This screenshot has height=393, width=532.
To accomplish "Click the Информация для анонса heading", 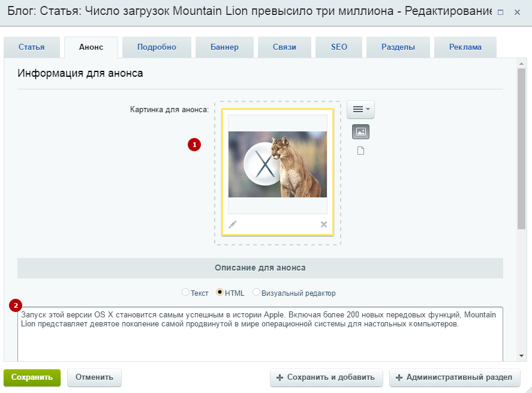I will click(x=80, y=73).
